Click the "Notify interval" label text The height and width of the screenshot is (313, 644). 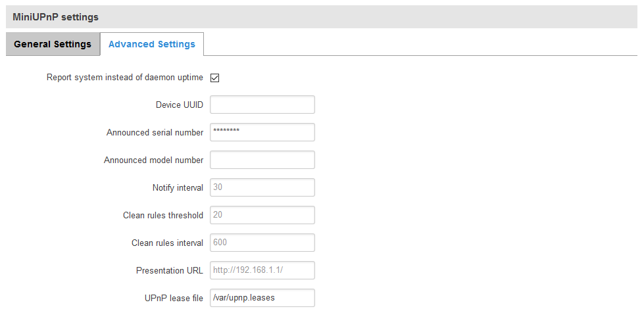[x=178, y=188]
